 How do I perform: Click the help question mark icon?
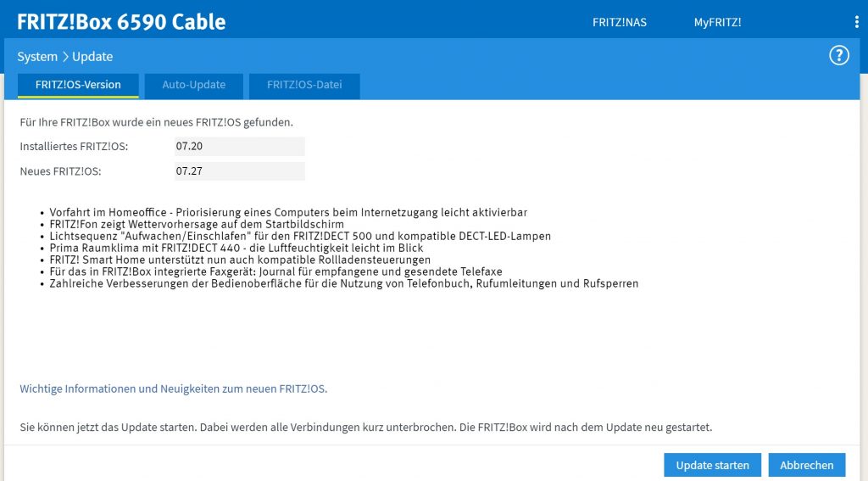click(838, 55)
